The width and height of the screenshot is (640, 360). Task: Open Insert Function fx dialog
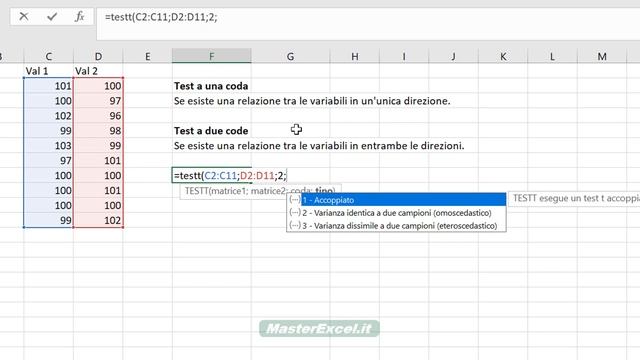[80, 17]
